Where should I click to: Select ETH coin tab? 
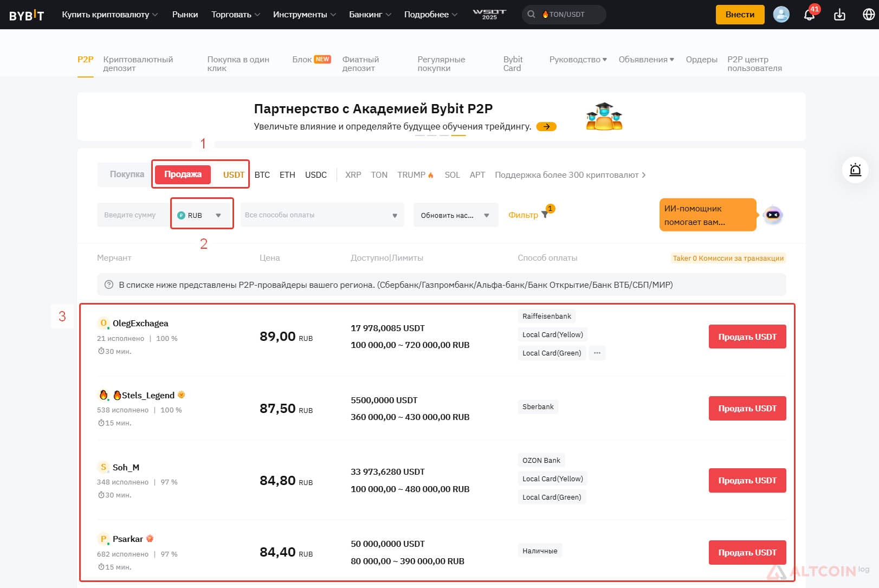[287, 175]
